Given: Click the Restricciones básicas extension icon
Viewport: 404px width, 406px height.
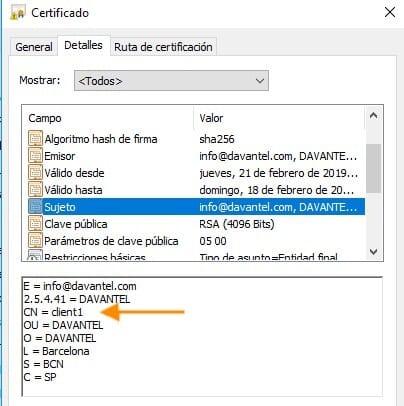Looking at the screenshot, I should tap(35, 256).
